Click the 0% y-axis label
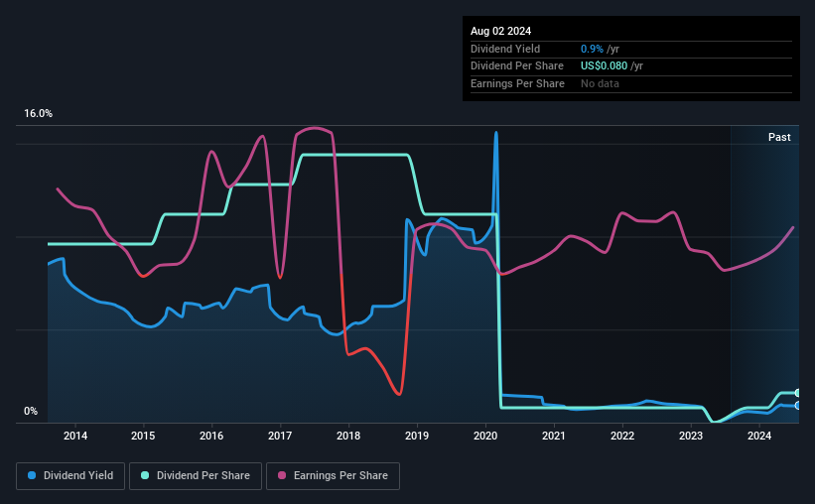Image resolution: width=815 pixels, height=504 pixels. [x=31, y=411]
